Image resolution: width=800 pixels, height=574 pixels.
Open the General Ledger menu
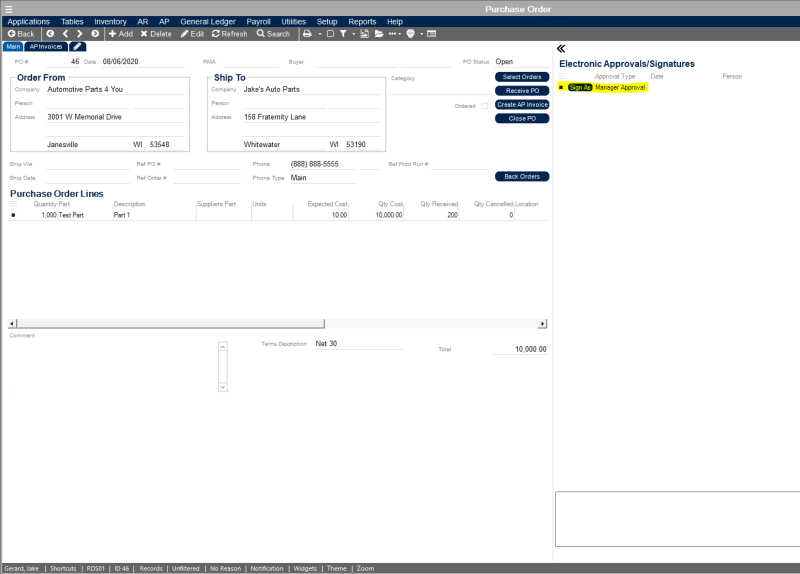[x=208, y=21]
